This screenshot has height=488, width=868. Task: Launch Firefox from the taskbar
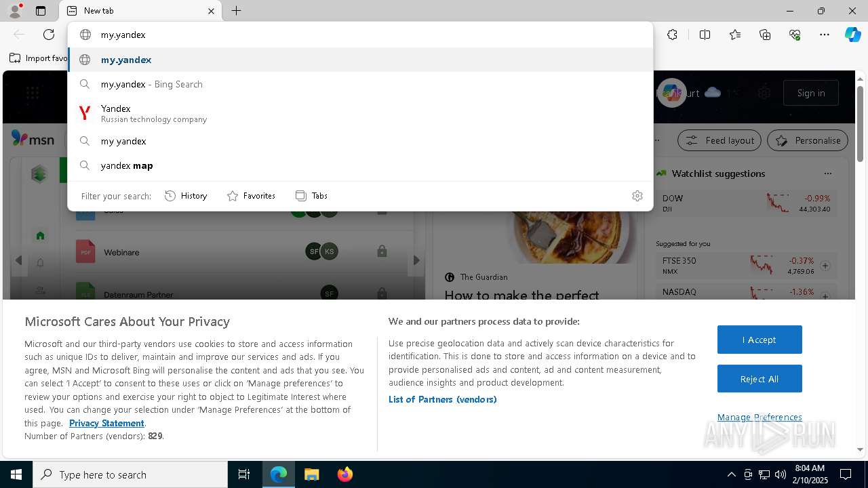(x=344, y=474)
